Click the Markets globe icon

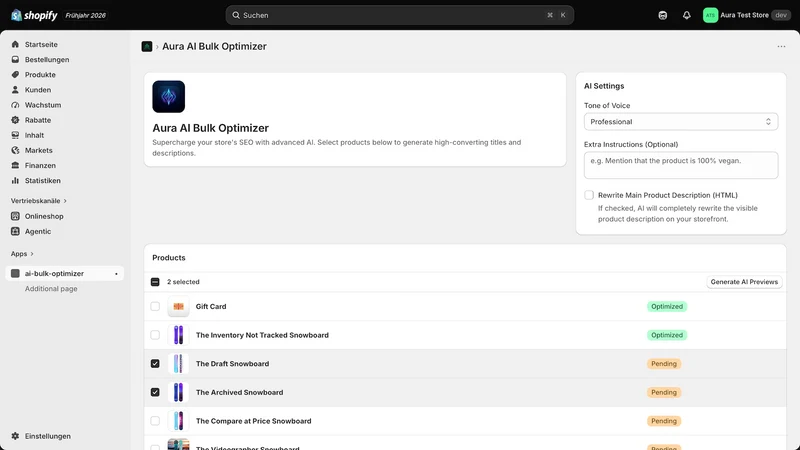point(15,151)
